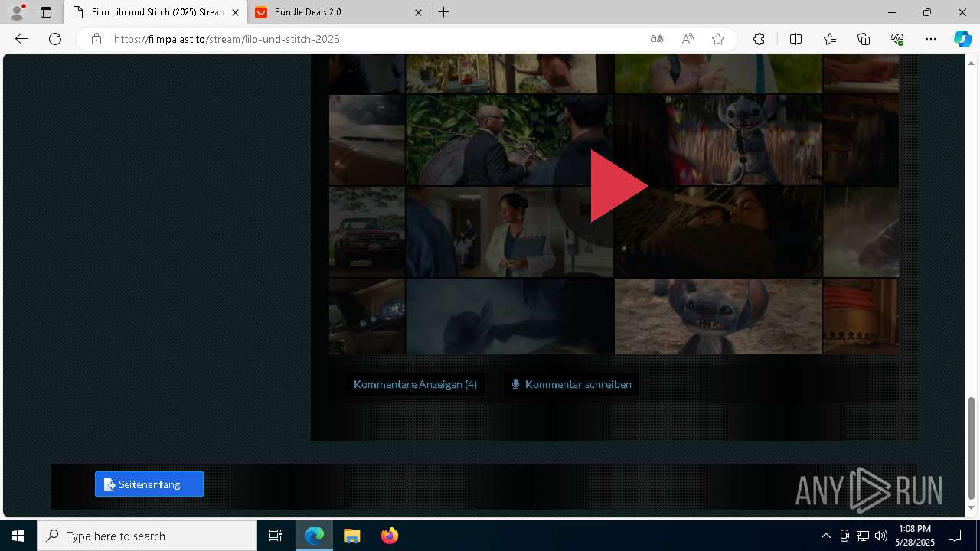View site information lock icon
The height and width of the screenshot is (551, 980).
coord(96,39)
